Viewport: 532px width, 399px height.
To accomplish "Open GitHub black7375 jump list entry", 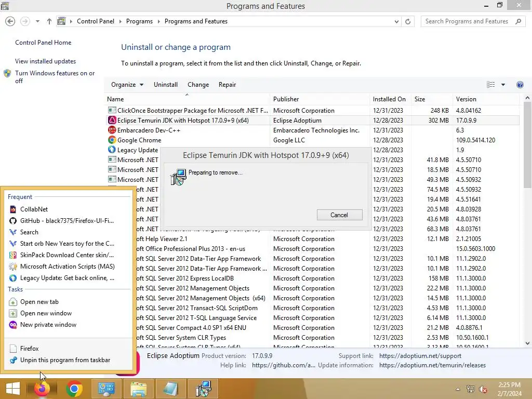I will click(69, 220).
